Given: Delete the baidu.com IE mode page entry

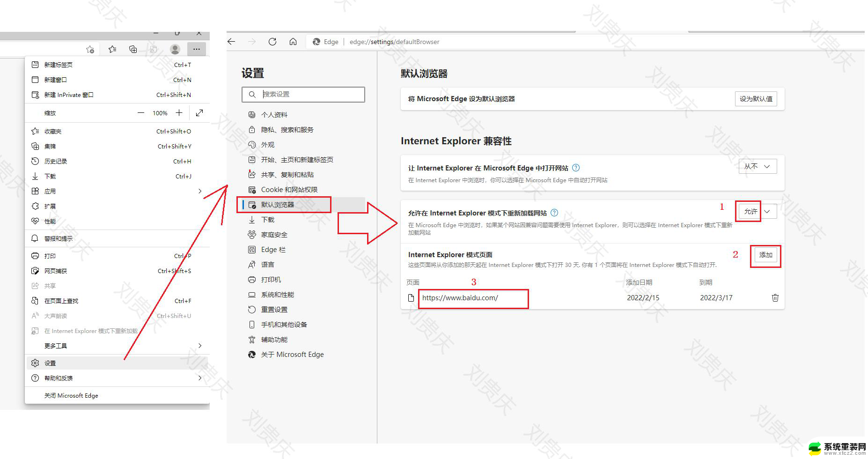Looking at the screenshot, I should pos(775,298).
